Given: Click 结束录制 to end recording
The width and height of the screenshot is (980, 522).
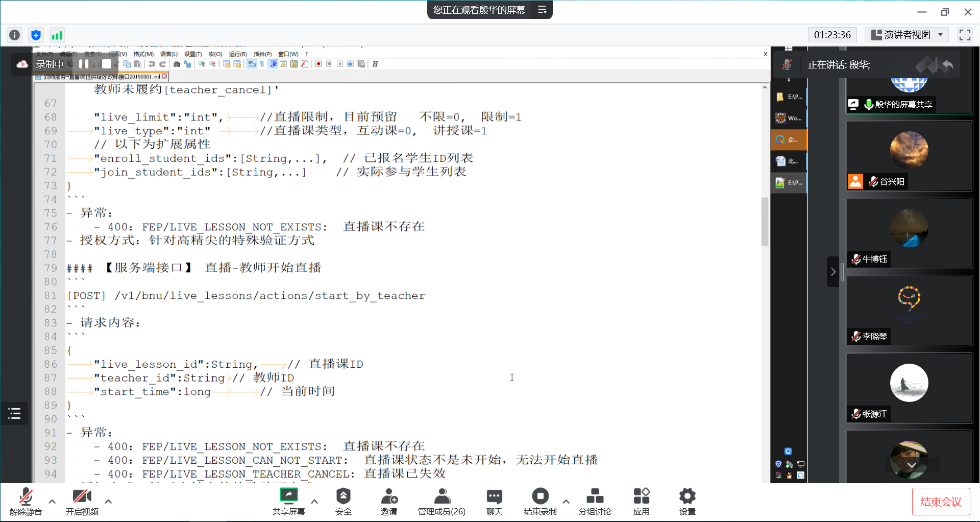Looking at the screenshot, I should [540, 502].
